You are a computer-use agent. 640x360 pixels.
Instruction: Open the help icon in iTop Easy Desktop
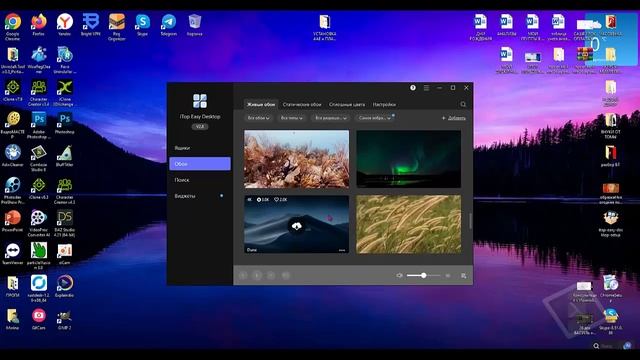pyautogui.click(x=413, y=88)
